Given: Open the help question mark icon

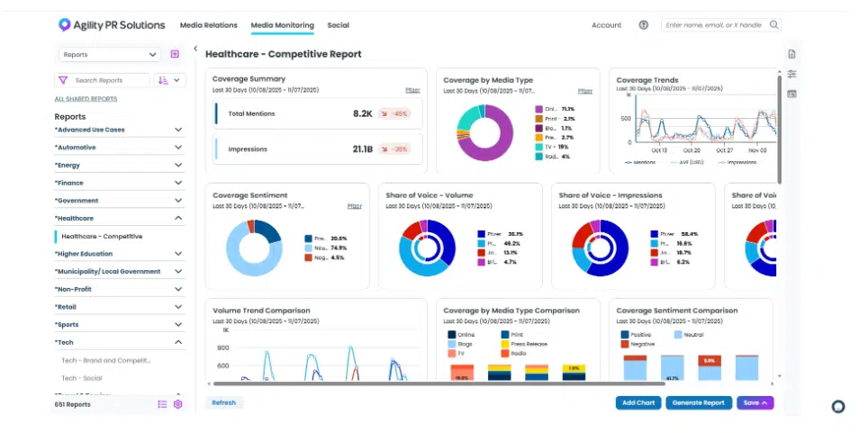Looking at the screenshot, I should pos(643,25).
